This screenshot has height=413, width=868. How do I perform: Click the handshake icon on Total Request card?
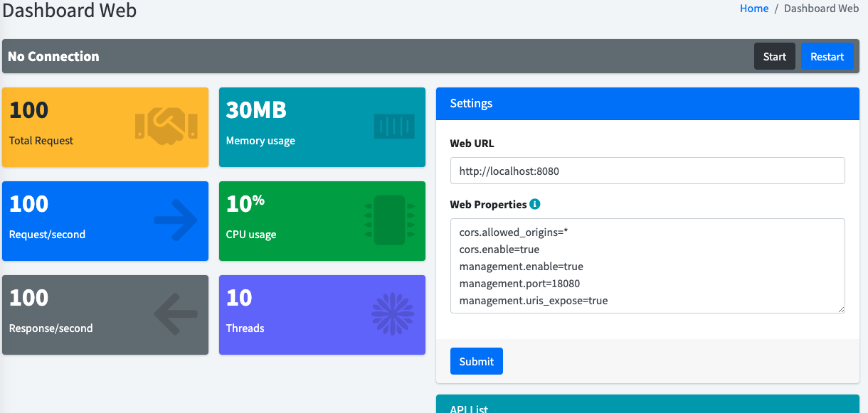coord(166,127)
